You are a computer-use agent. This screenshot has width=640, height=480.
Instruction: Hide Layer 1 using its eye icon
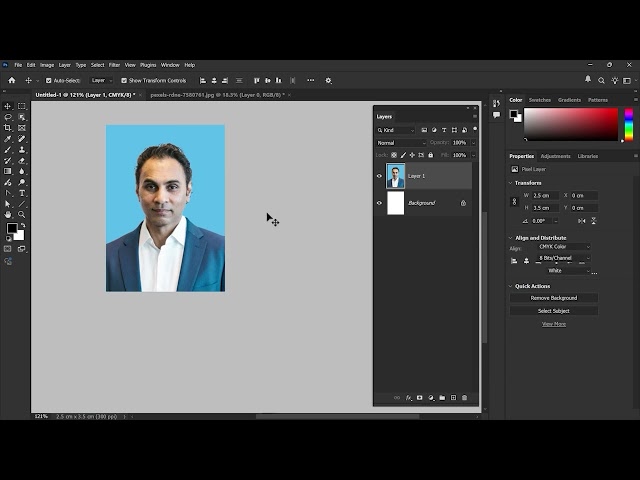coord(379,176)
